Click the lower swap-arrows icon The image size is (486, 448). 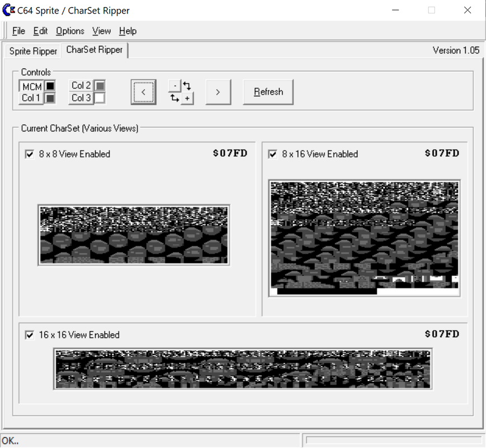(x=175, y=99)
